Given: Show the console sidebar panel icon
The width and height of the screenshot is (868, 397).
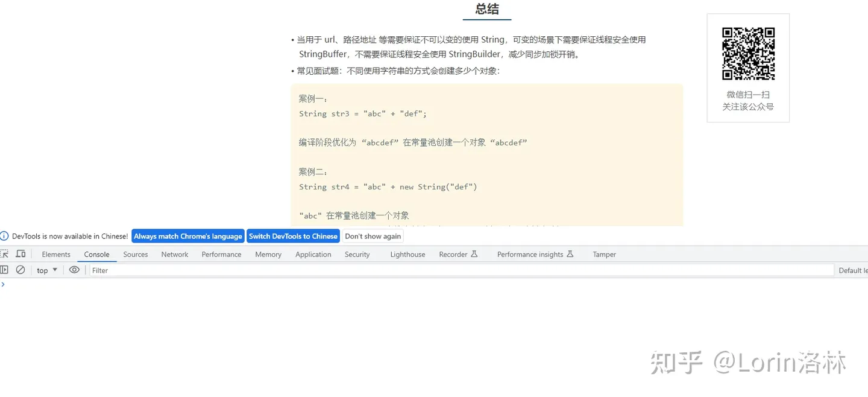Looking at the screenshot, I should tap(4, 270).
